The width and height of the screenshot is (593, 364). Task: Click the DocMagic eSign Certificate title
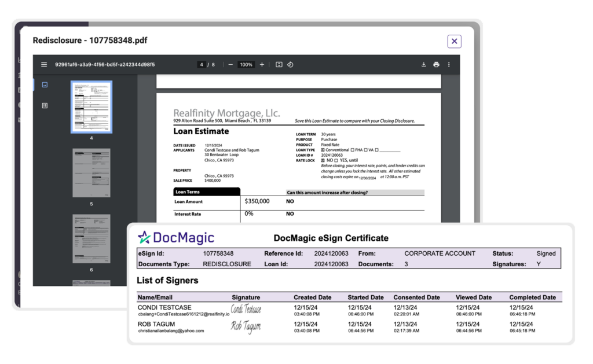pyautogui.click(x=331, y=238)
